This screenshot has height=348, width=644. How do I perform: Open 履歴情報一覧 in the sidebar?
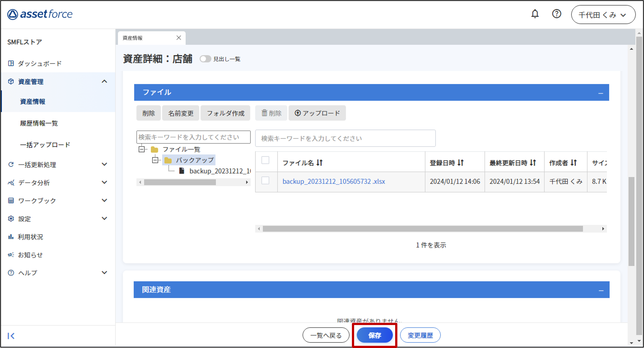pos(39,123)
